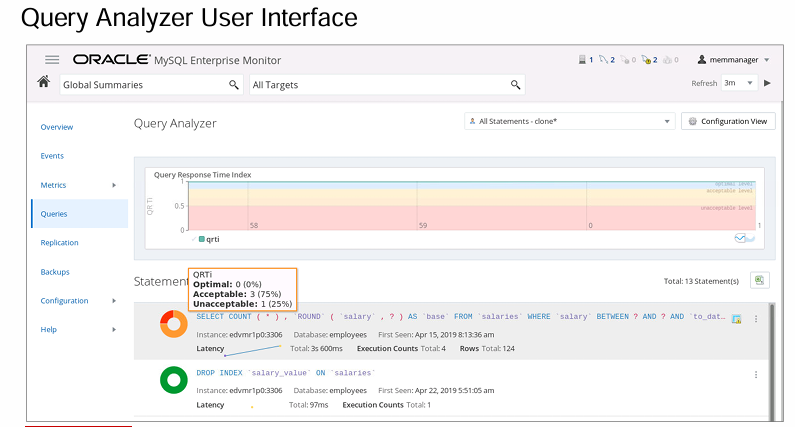The image size is (795, 427).
Task: Open kebab menu for DROP INDEX statement
Action: 757,374
